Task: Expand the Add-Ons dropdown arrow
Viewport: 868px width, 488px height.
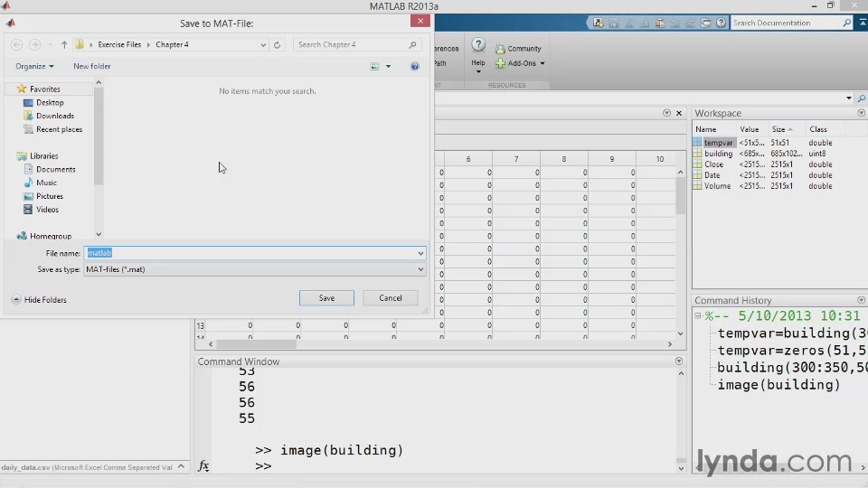Action: [542, 63]
